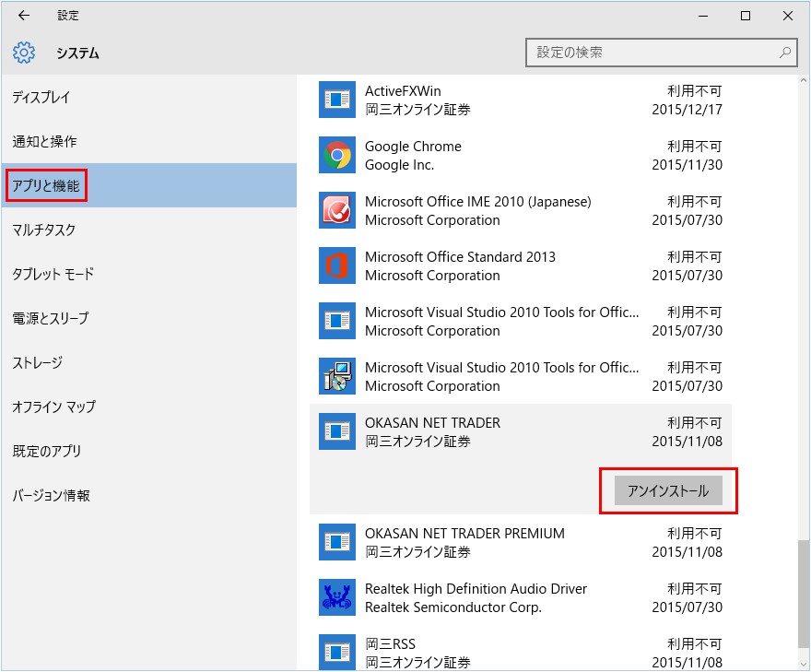The image size is (811, 672).
Task: Open the バージョン情報 settings page
Action: [x=149, y=495]
